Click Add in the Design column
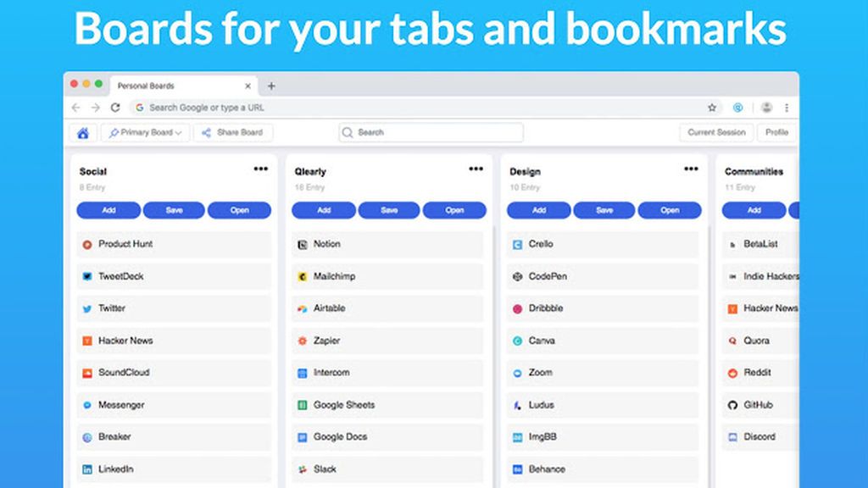 [x=538, y=210]
